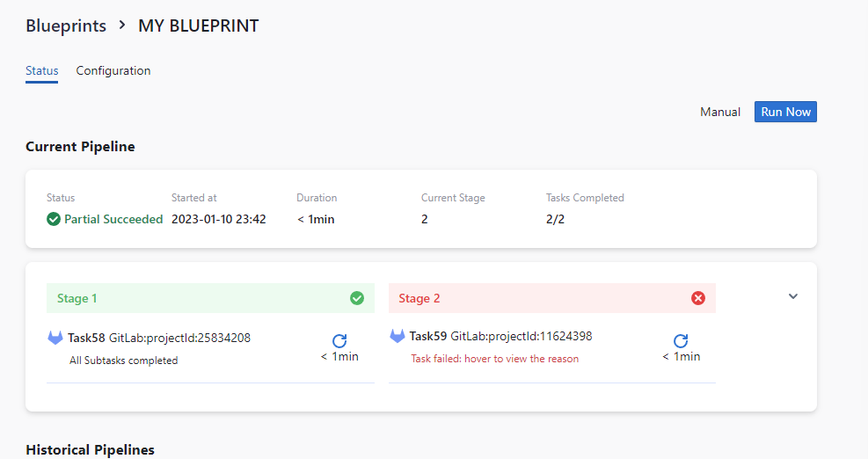Click the red error icon on Stage 2
This screenshot has width=868, height=459.
pos(698,298)
